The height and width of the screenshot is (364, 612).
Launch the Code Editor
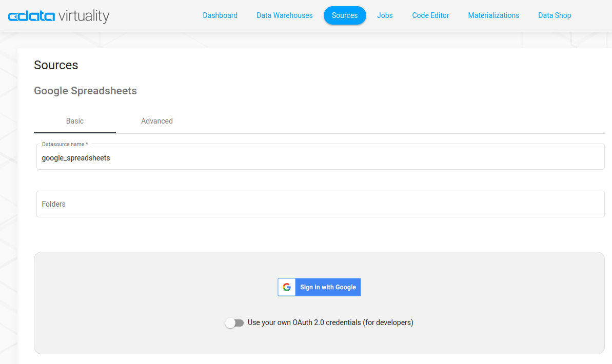(x=430, y=15)
